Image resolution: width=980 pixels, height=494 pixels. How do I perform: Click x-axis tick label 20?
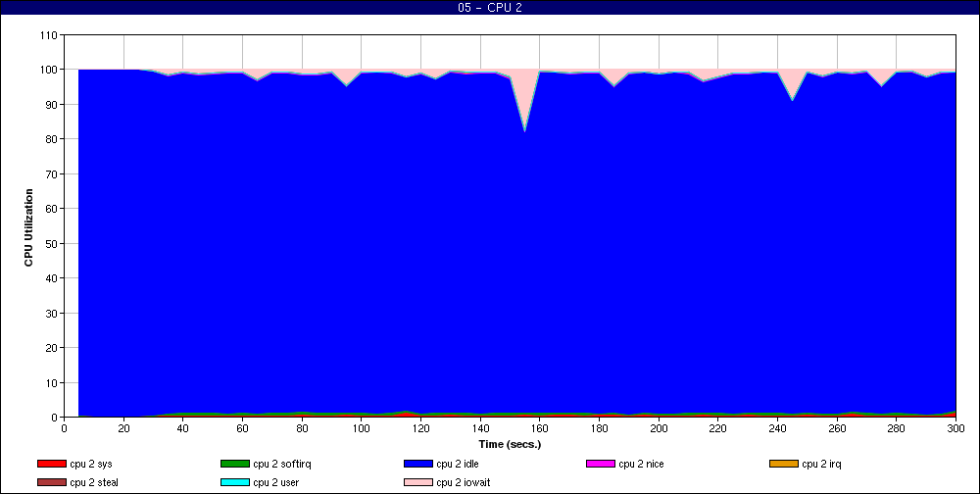click(x=123, y=428)
